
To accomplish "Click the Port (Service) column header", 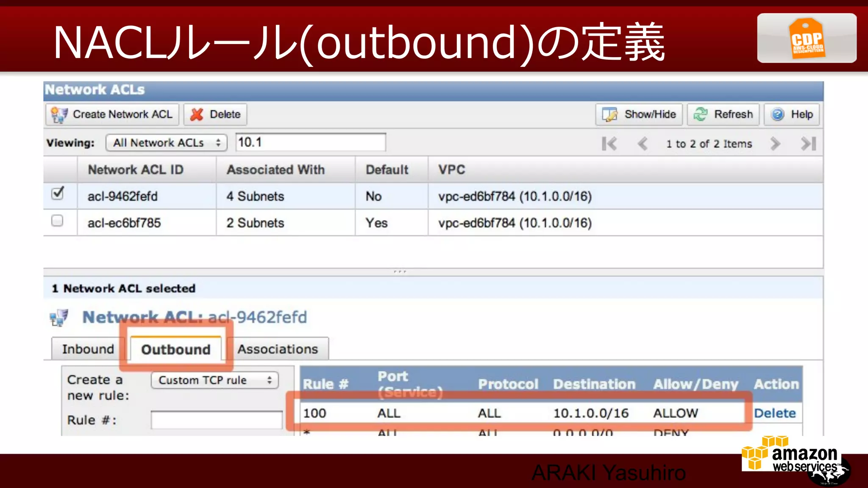I will click(409, 384).
